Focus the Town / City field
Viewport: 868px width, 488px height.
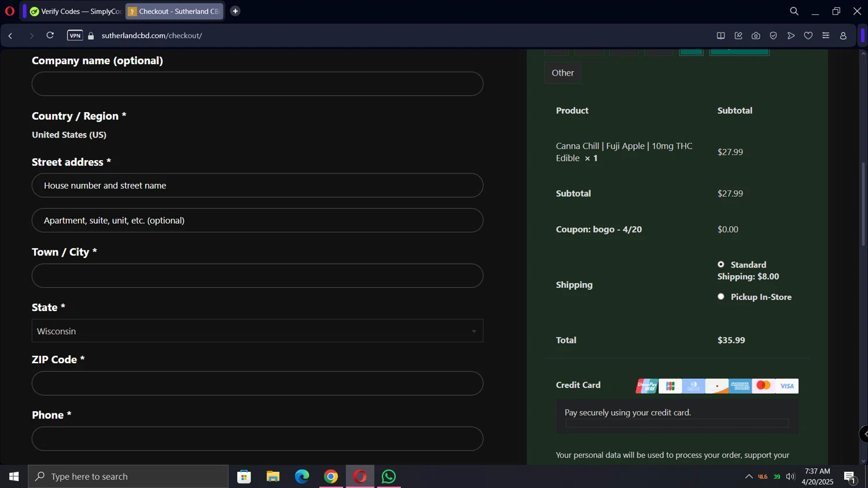(x=258, y=276)
